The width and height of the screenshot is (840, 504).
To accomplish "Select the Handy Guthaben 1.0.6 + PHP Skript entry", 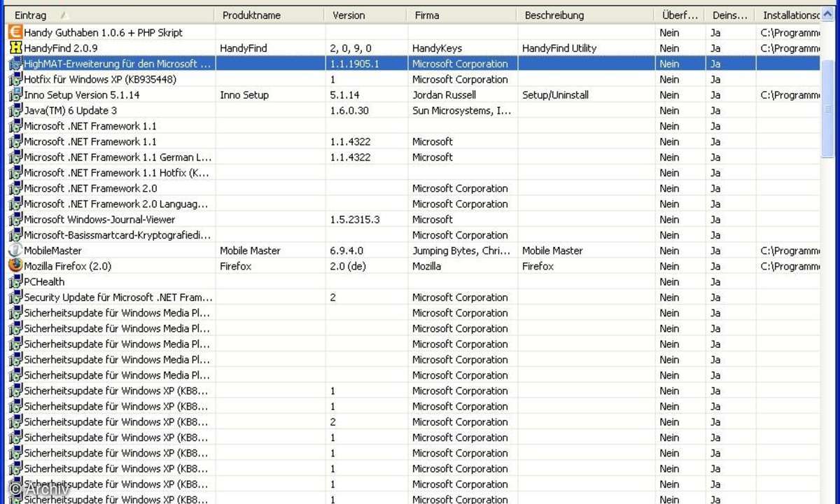I will [103, 32].
